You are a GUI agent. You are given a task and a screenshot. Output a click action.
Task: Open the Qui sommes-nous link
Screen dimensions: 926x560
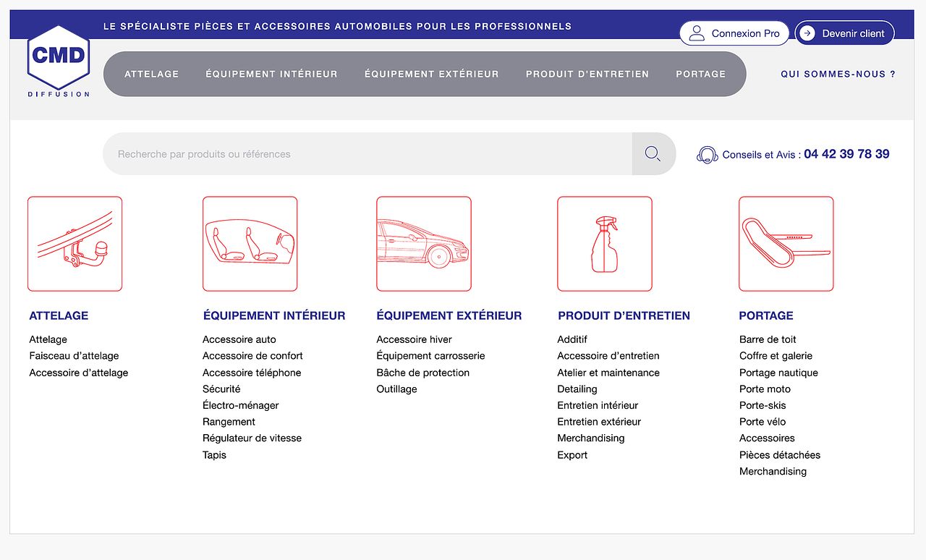(x=838, y=74)
